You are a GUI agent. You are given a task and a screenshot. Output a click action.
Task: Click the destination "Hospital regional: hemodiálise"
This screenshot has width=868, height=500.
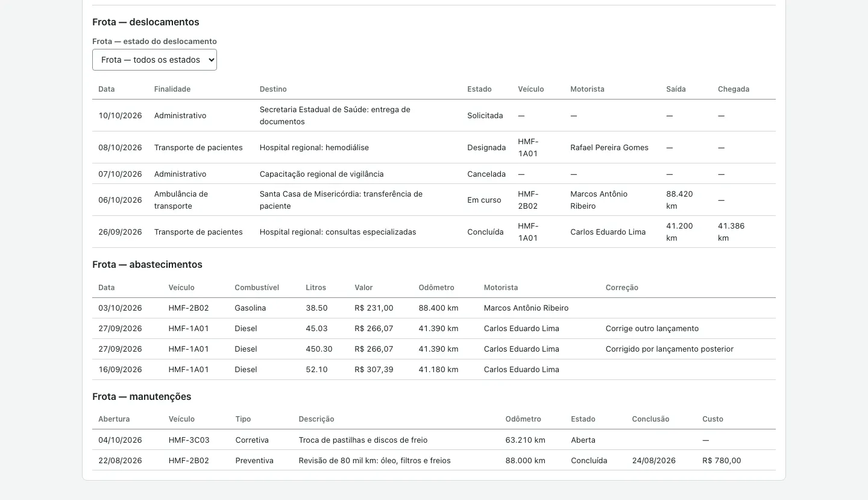[314, 148]
